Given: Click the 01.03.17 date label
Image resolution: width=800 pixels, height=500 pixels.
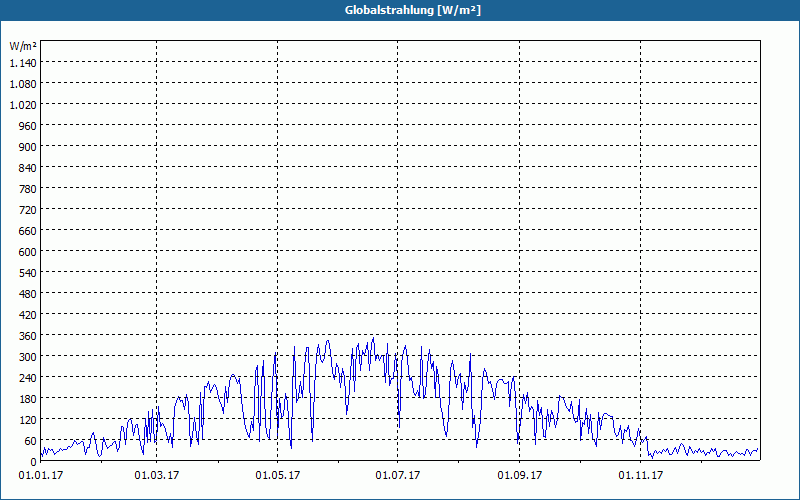Looking at the screenshot, I should [157, 476].
